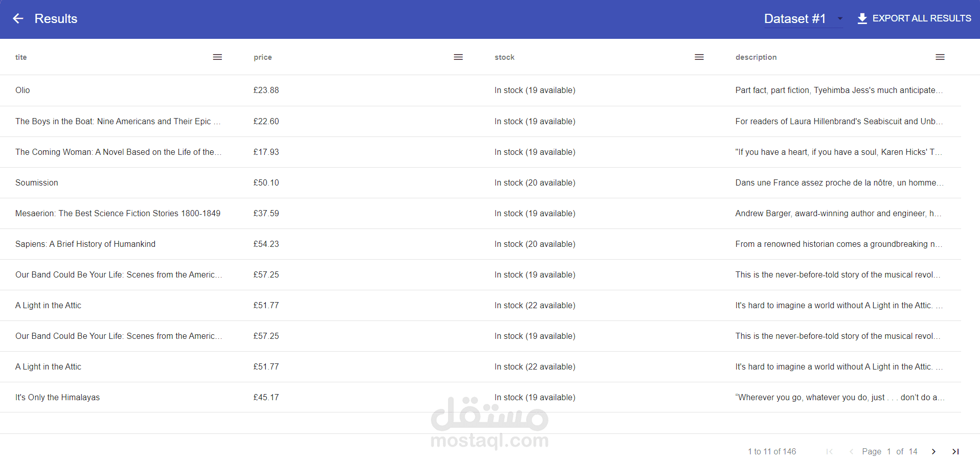
Task: Select The Coming Woman title cell
Action: (119, 152)
